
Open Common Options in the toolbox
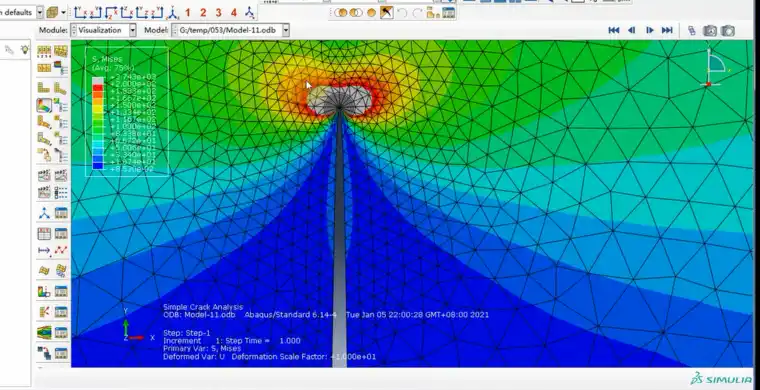pyautogui.click(x=44, y=51)
